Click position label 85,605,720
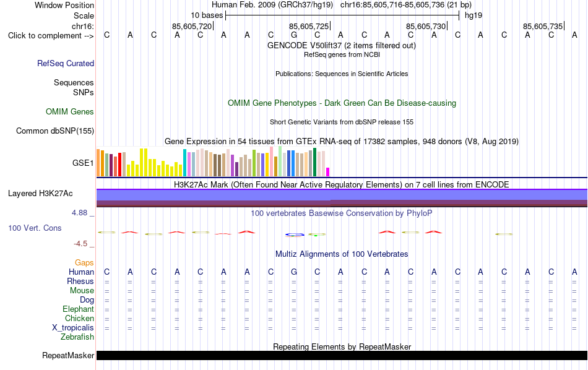The height and width of the screenshot is (370, 588). pos(192,26)
